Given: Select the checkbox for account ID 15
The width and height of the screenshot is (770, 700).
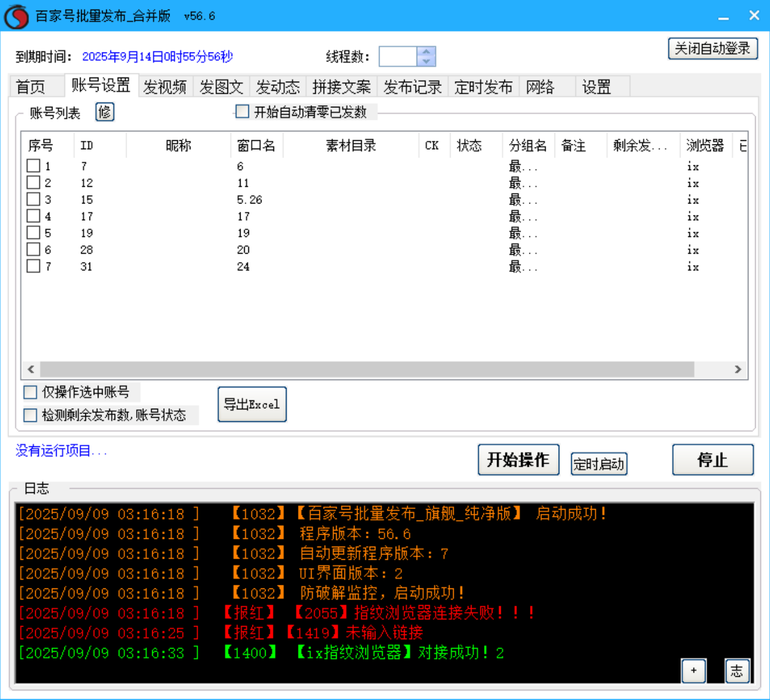Looking at the screenshot, I should pos(34,199).
